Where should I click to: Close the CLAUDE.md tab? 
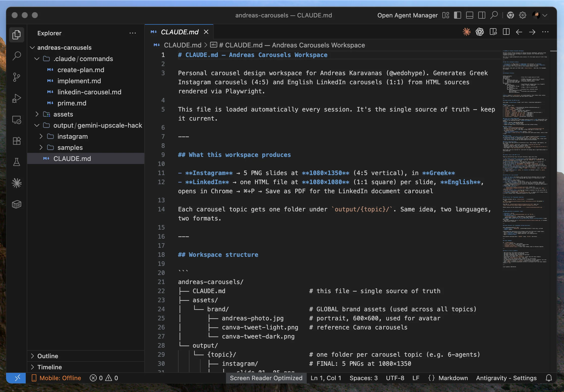(x=206, y=32)
